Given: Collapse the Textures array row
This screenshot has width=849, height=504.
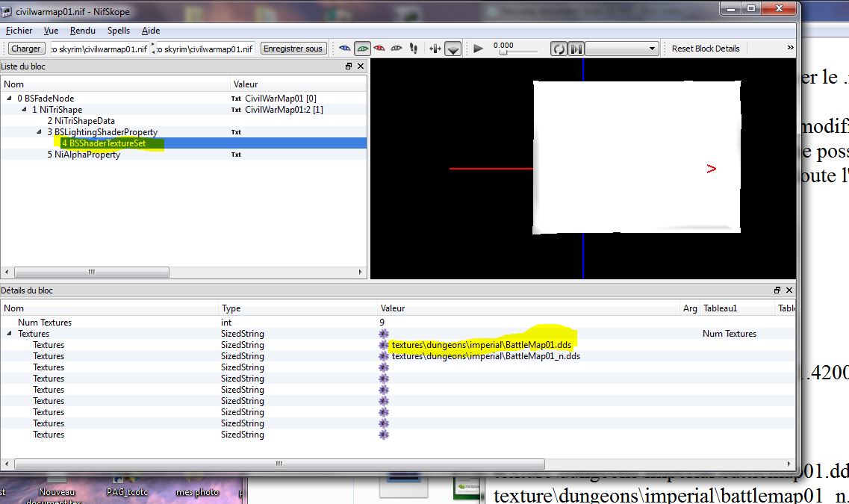Looking at the screenshot, I should (x=10, y=334).
